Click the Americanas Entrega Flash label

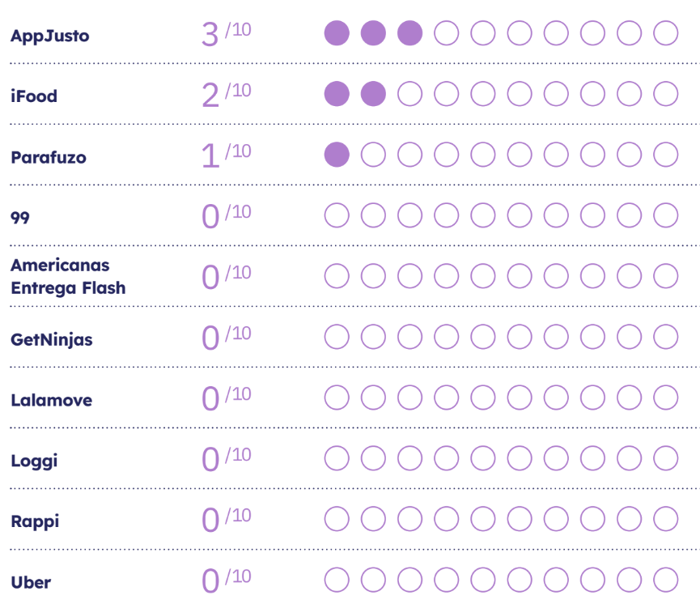tap(68, 276)
